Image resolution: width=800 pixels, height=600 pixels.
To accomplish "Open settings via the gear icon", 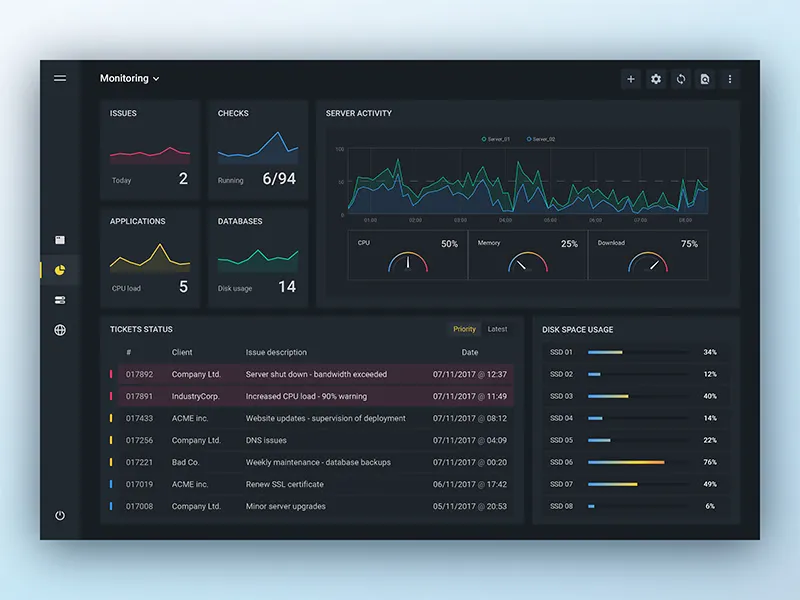I will [x=656, y=78].
